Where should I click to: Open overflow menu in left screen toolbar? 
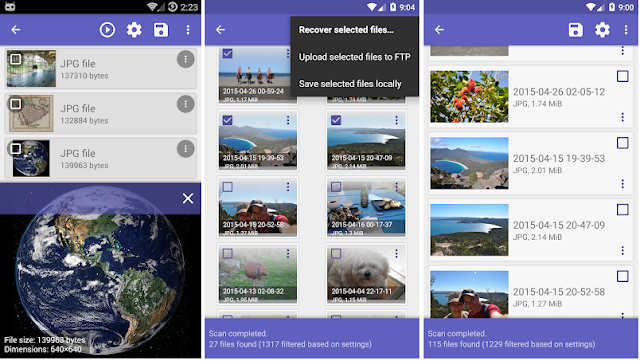pos(188,30)
